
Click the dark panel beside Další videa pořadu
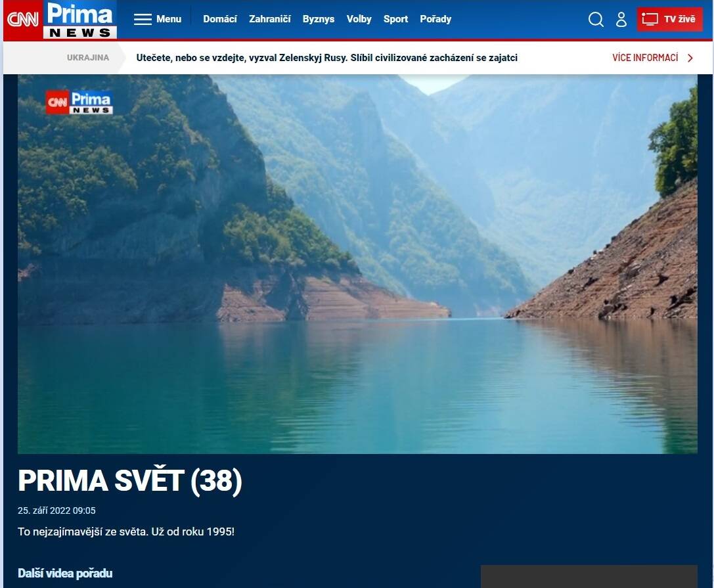click(x=589, y=576)
